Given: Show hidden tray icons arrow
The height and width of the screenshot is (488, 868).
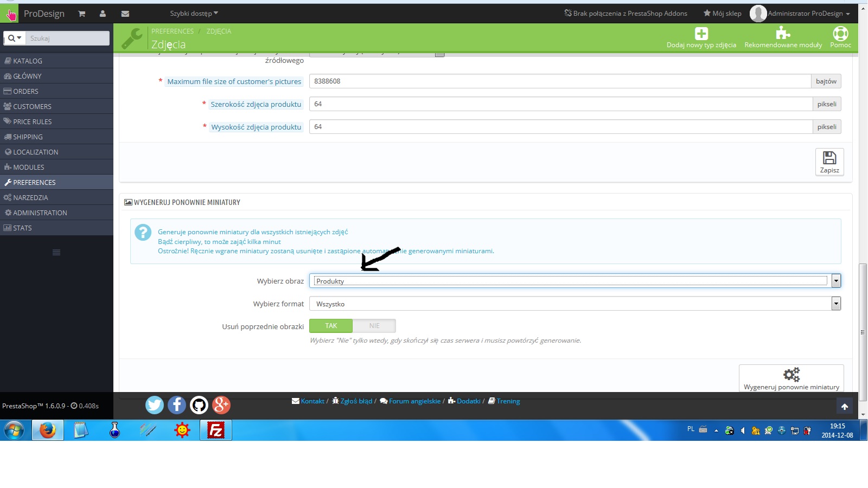Looking at the screenshot, I should [x=716, y=431].
